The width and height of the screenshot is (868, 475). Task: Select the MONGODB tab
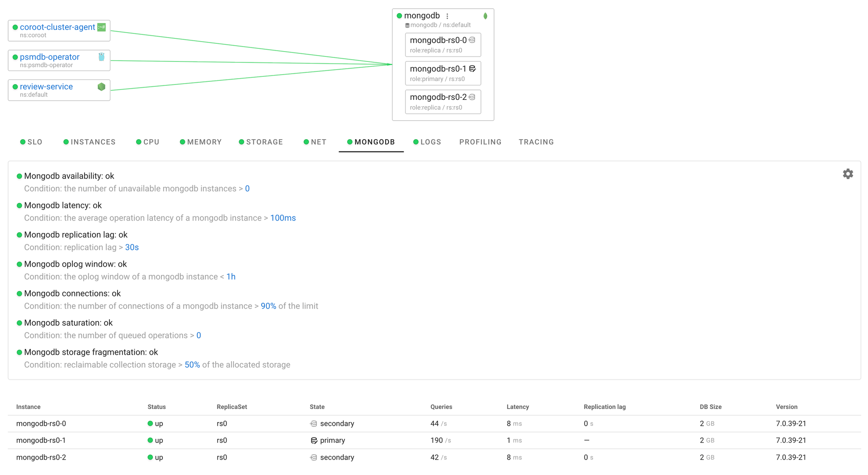coord(371,142)
